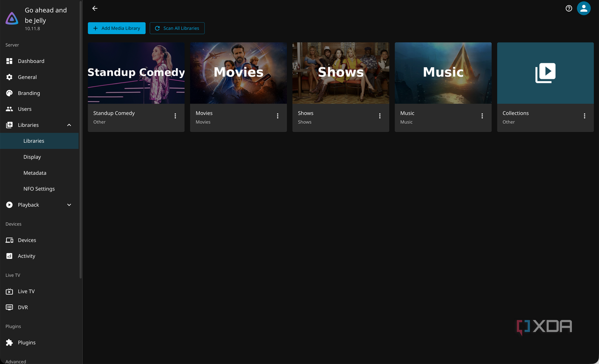The height and width of the screenshot is (364, 599).
Task: Click the 'Go ahead and be Jelly' title
Action: (x=46, y=15)
